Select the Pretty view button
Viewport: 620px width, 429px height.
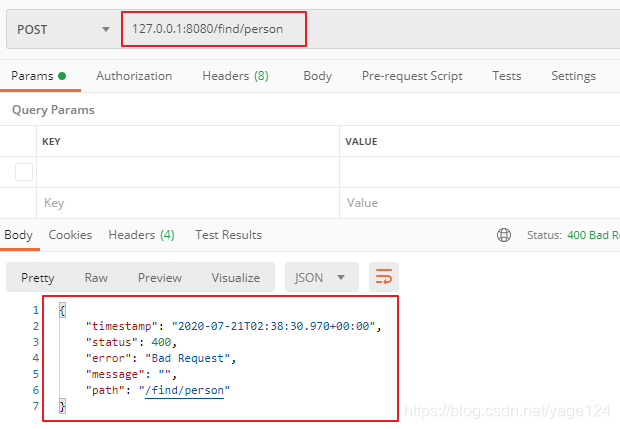[38, 278]
